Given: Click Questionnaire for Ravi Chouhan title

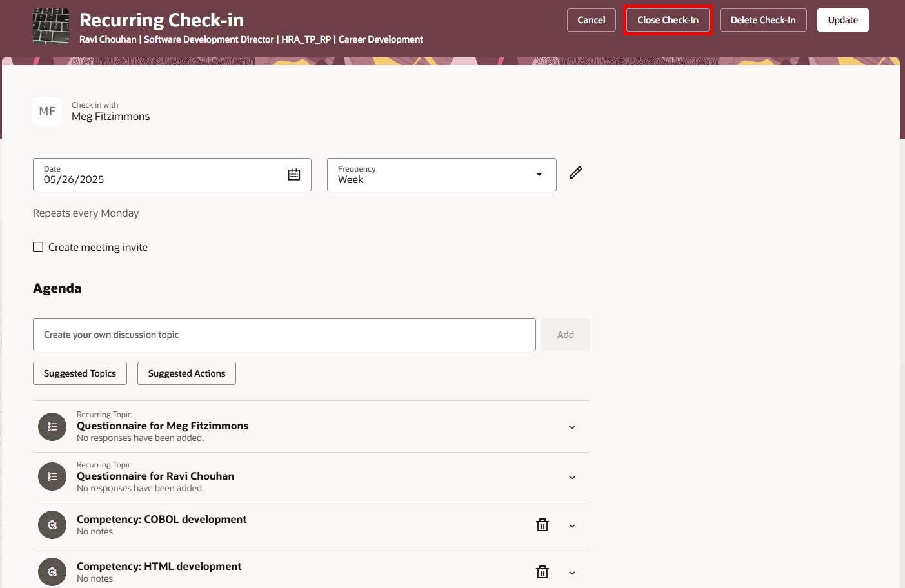Looking at the screenshot, I should [x=155, y=476].
